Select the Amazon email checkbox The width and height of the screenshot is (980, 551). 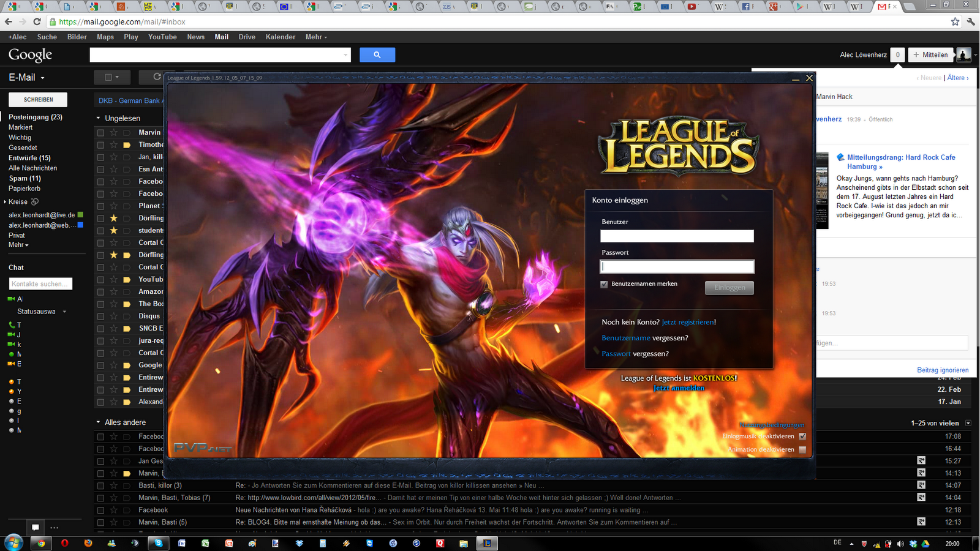pyautogui.click(x=100, y=291)
